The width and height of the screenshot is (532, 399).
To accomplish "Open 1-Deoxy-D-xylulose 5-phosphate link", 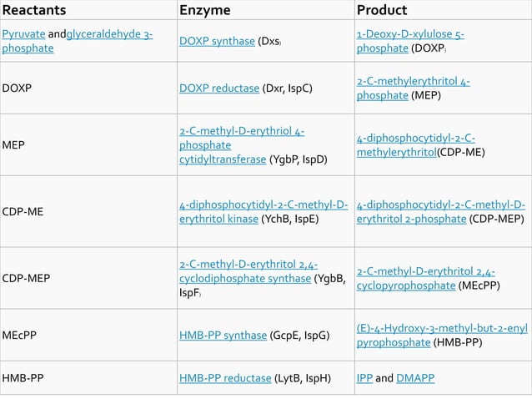I will click(410, 41).
